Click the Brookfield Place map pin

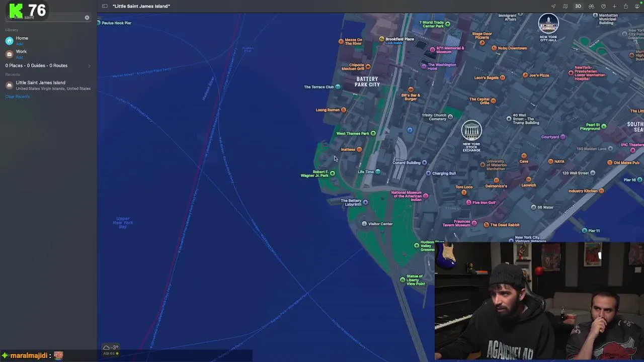(x=382, y=39)
